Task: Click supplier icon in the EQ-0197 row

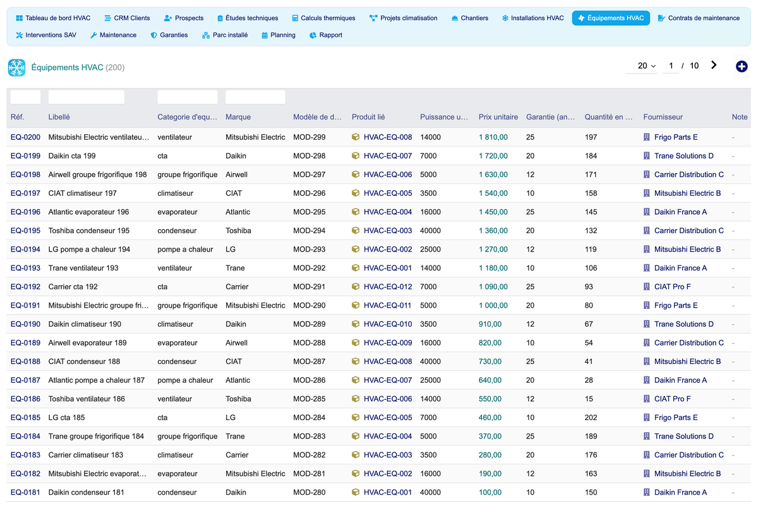Action: click(647, 193)
